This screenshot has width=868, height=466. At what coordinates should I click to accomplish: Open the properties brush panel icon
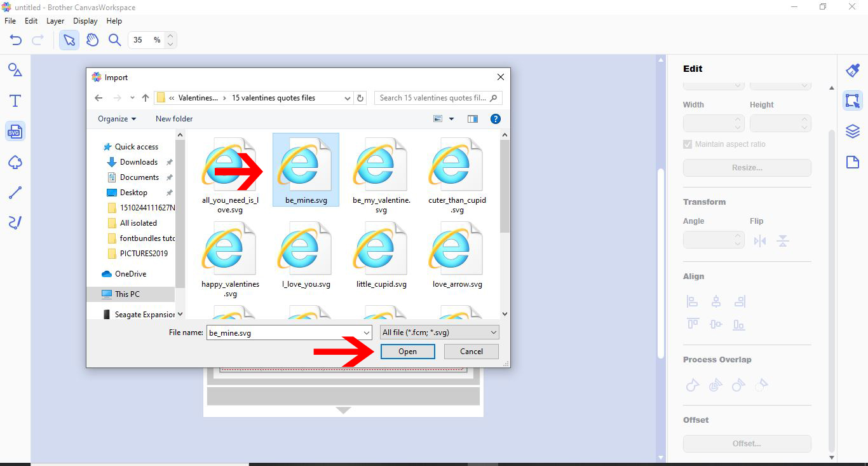click(852, 70)
